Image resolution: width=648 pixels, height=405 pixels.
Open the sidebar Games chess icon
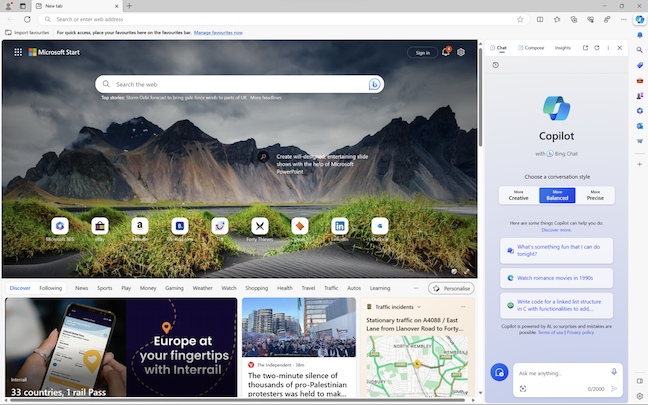point(640,95)
